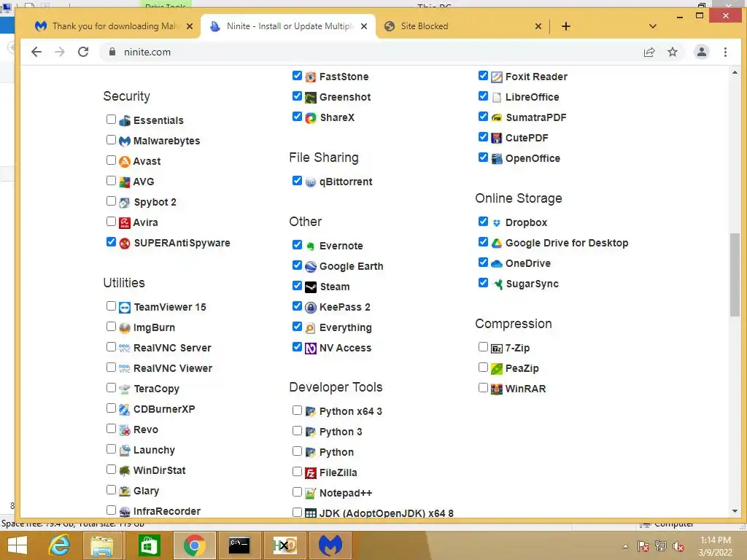Launch Internet Explorer from taskbar
Viewport: 747px width, 560px height.
pyautogui.click(x=59, y=545)
